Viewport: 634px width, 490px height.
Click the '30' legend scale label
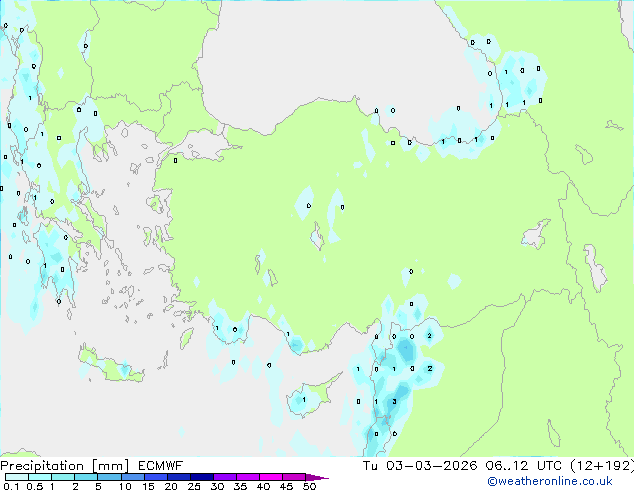217,486
